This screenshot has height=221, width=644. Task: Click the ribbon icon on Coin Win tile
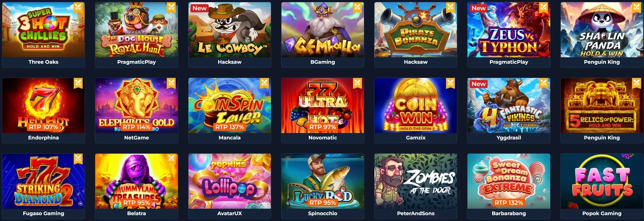tap(450, 83)
